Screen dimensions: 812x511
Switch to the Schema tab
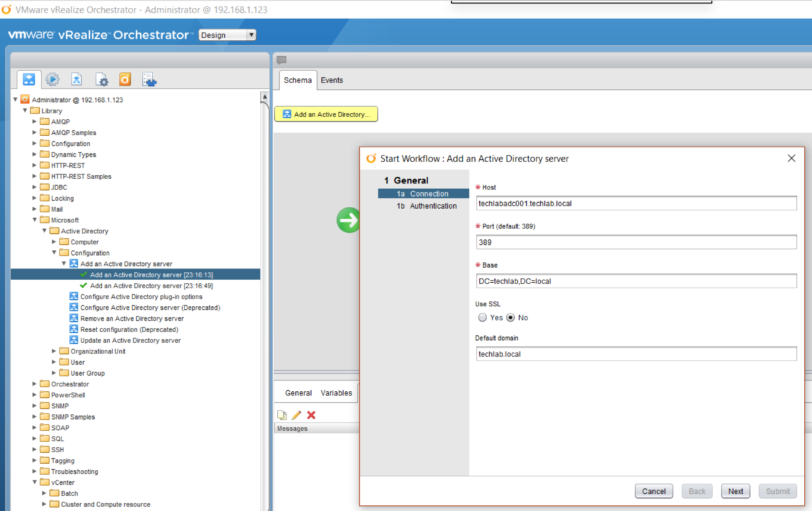(298, 80)
